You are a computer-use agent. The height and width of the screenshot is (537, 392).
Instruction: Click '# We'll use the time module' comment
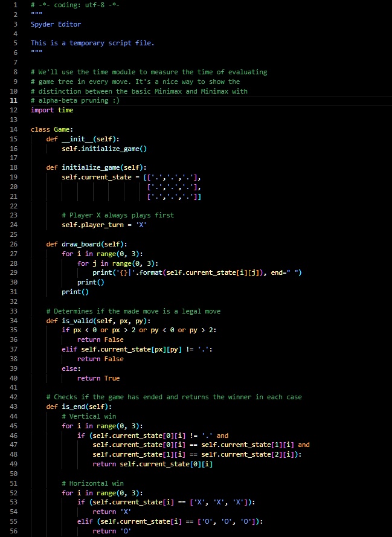point(149,72)
